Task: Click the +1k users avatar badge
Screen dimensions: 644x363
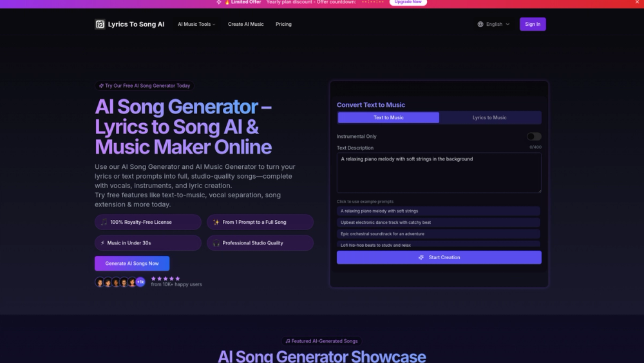Action: point(140,282)
